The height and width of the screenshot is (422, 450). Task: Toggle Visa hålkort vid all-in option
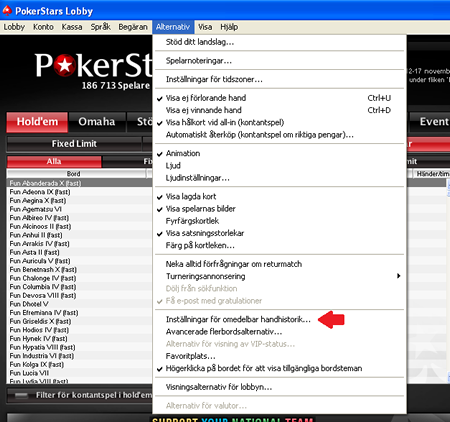(x=279, y=123)
